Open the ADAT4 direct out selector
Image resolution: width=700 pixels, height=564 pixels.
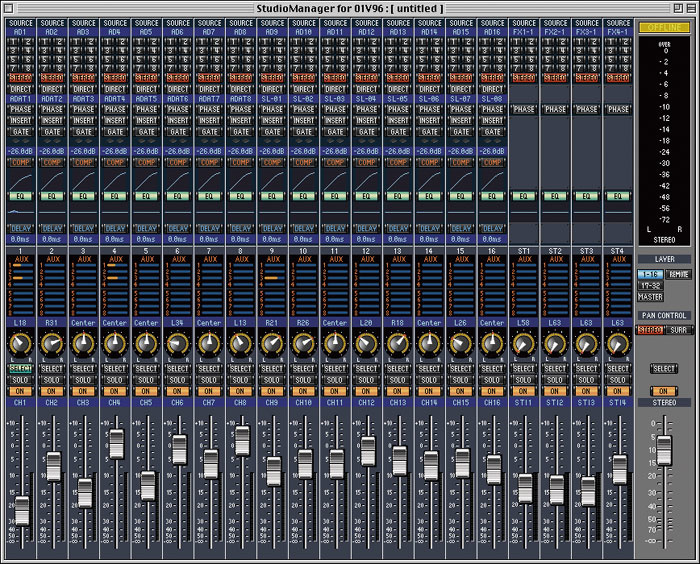tap(115, 98)
